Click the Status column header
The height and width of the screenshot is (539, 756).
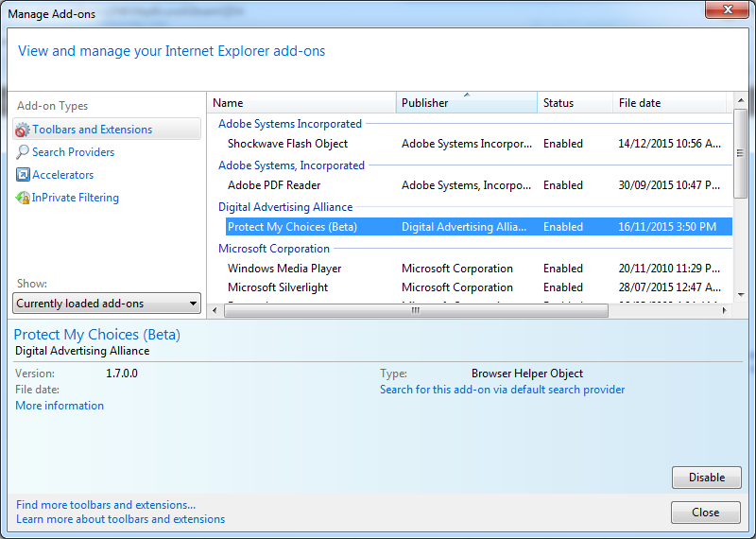(574, 103)
